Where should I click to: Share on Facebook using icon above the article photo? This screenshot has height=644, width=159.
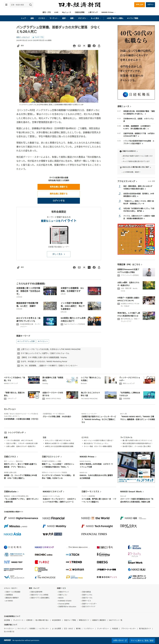(94, 46)
